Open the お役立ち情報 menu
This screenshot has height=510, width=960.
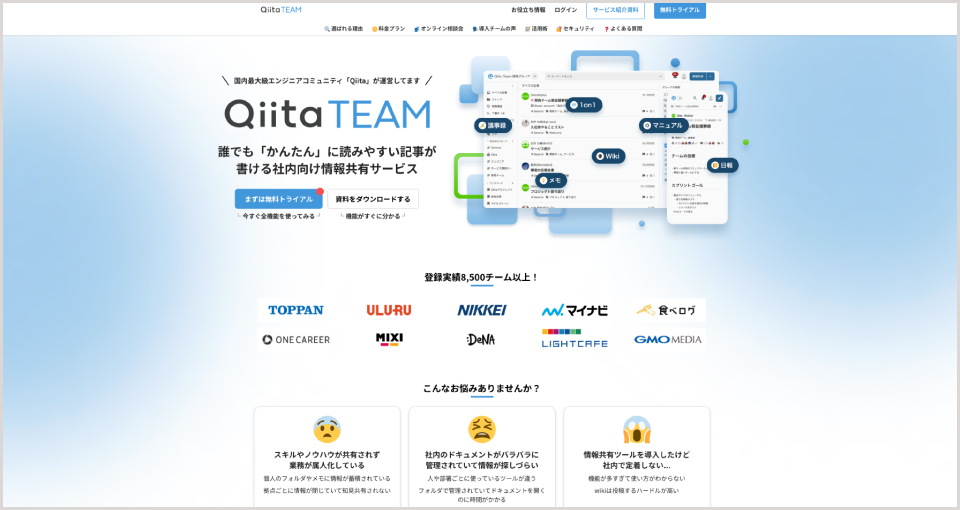point(528,10)
